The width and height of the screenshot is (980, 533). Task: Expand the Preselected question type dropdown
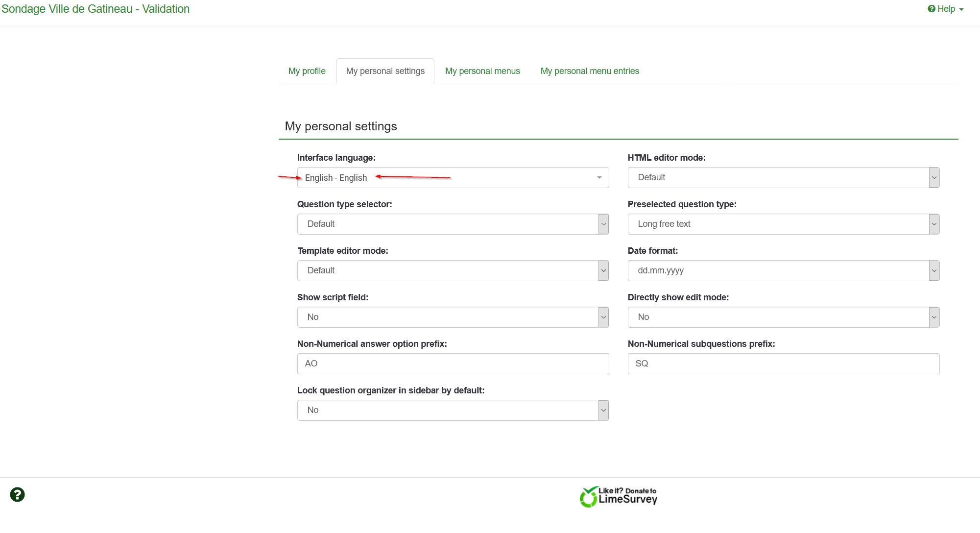783,224
